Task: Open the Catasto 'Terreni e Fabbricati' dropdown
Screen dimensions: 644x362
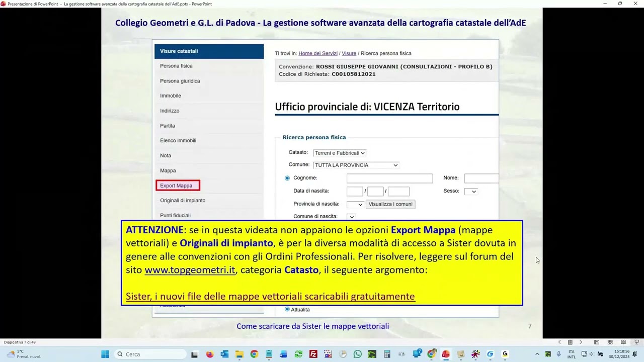Action: click(x=340, y=153)
